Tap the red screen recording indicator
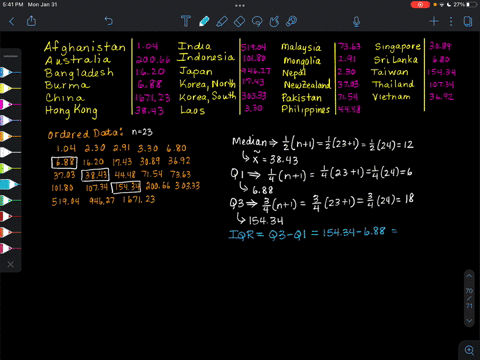This screenshot has width=480, height=360. 420,5
